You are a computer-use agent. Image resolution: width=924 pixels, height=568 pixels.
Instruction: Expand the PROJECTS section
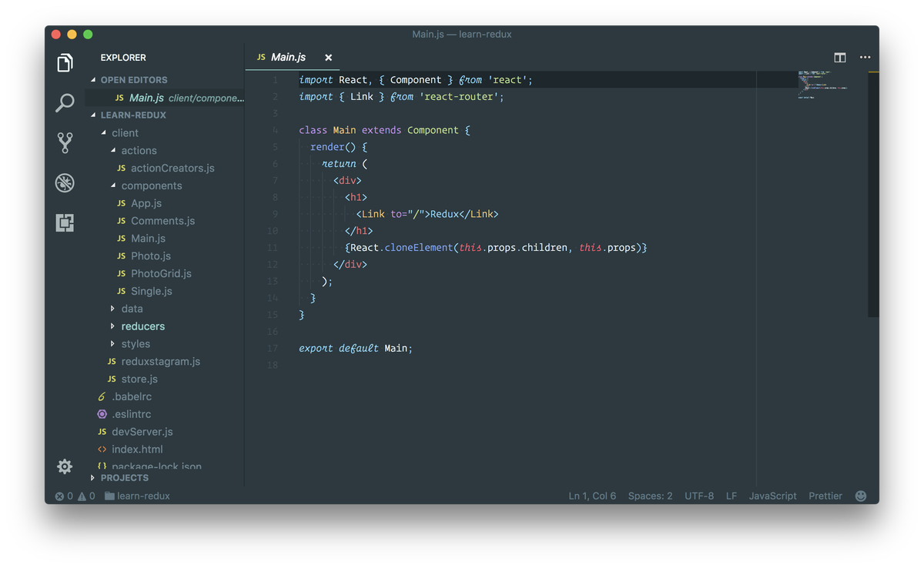click(93, 478)
